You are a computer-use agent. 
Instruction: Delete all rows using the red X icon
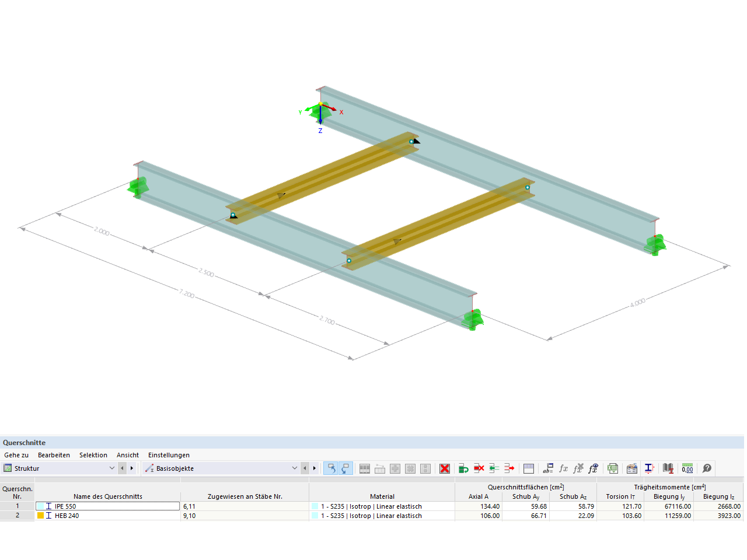(445, 468)
